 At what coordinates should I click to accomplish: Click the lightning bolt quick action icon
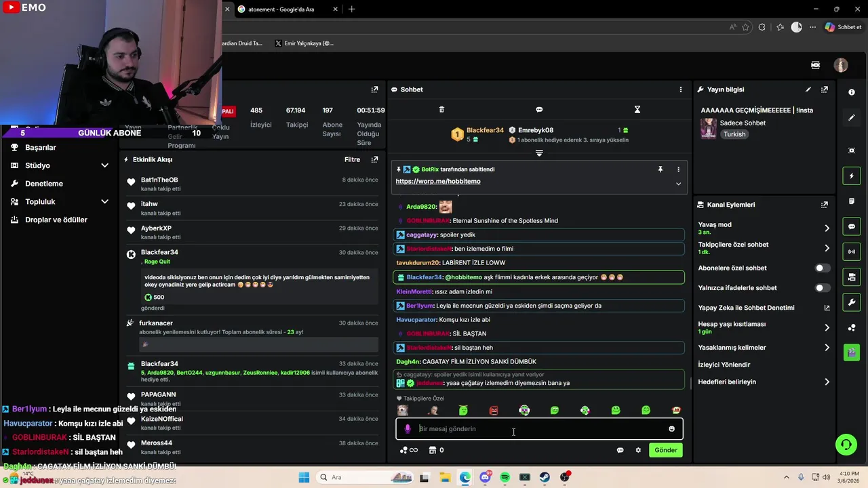[x=852, y=176]
